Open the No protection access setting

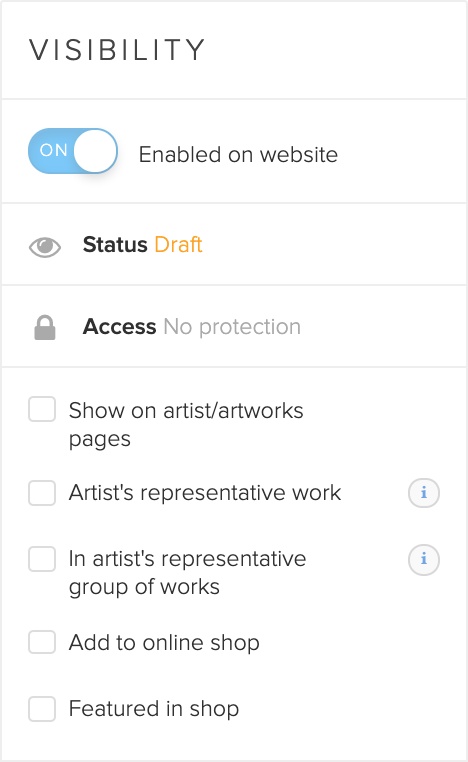pyautogui.click(x=232, y=327)
